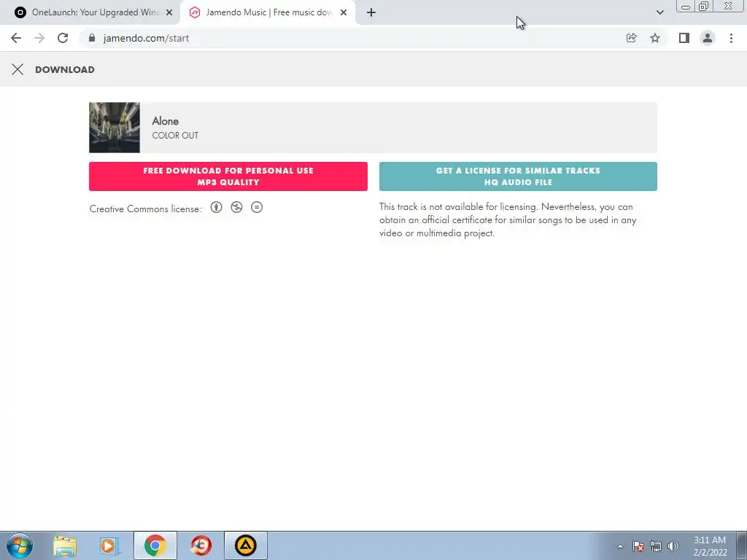Open the Windows Start menu
This screenshot has height=560, width=747.
(x=20, y=545)
